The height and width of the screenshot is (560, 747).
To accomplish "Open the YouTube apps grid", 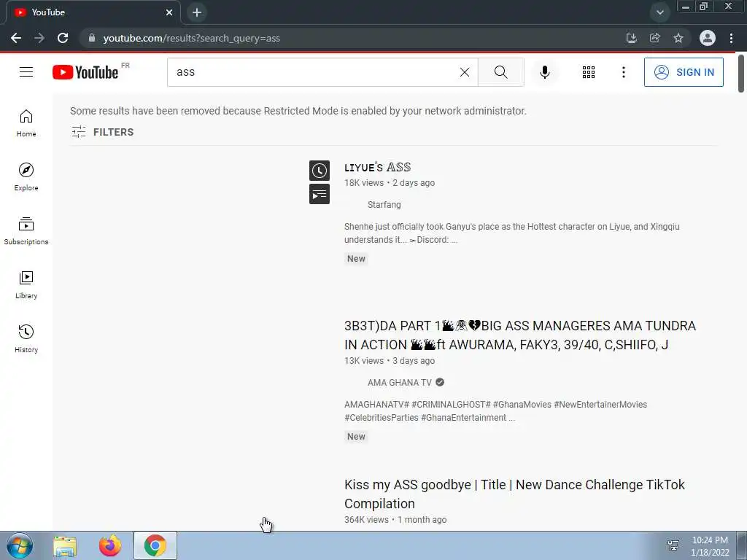I will click(x=589, y=72).
